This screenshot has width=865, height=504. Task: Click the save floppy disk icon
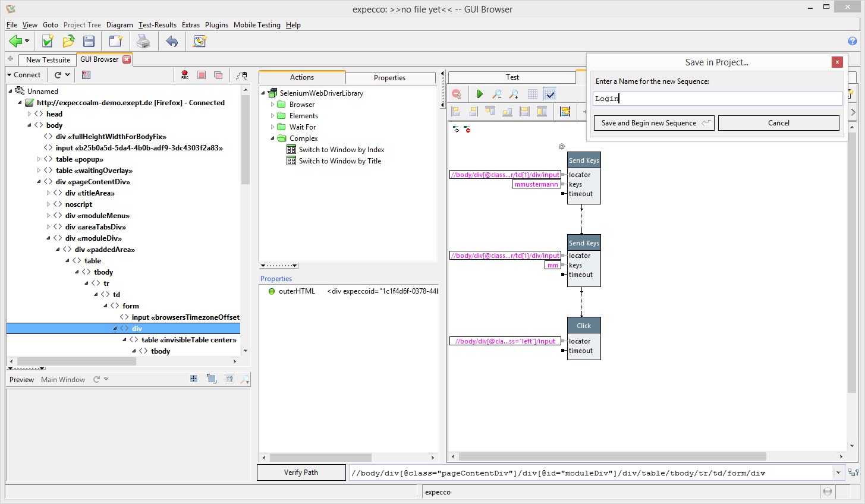[89, 41]
